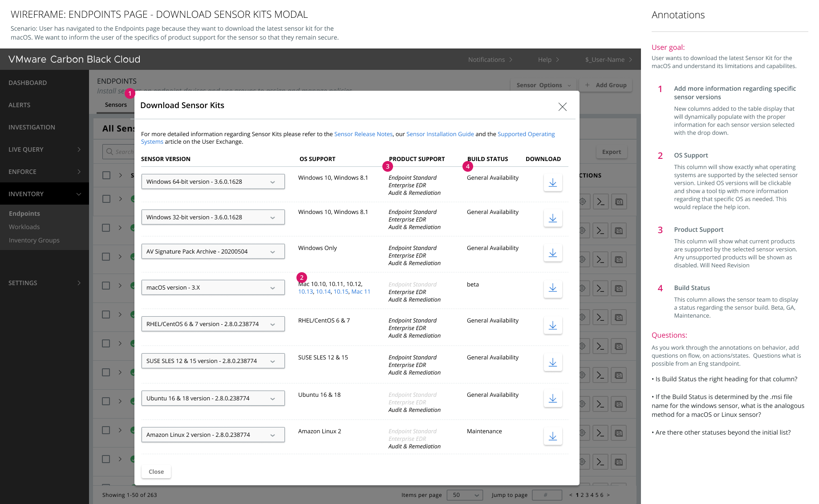819x504 pixels.
Task: Download the SUSE SLES sensor kit
Action: (553, 363)
